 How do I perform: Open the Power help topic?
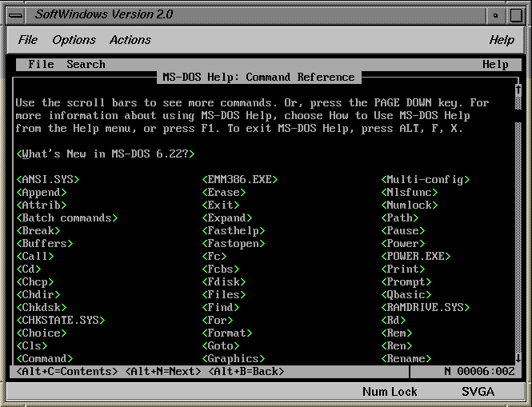coord(403,244)
